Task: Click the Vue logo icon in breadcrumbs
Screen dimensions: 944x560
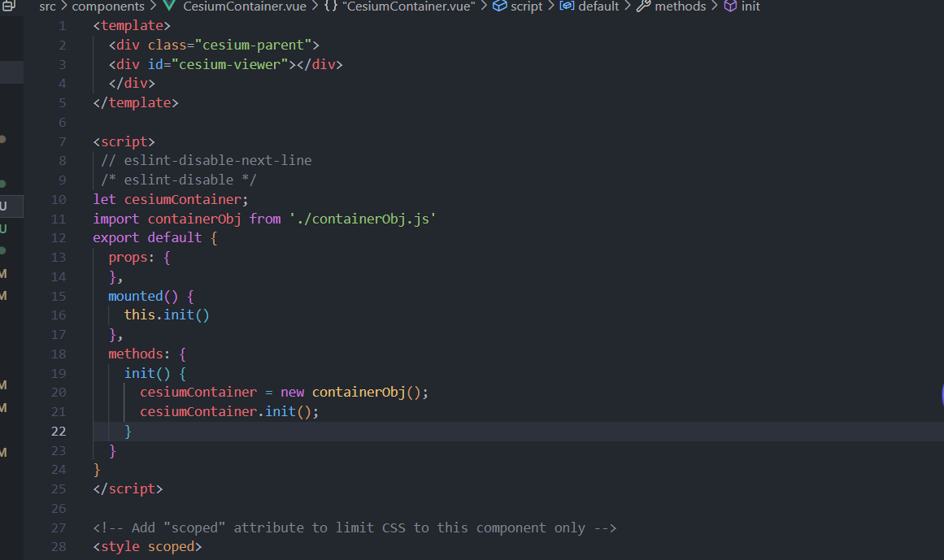Action: coord(170,6)
